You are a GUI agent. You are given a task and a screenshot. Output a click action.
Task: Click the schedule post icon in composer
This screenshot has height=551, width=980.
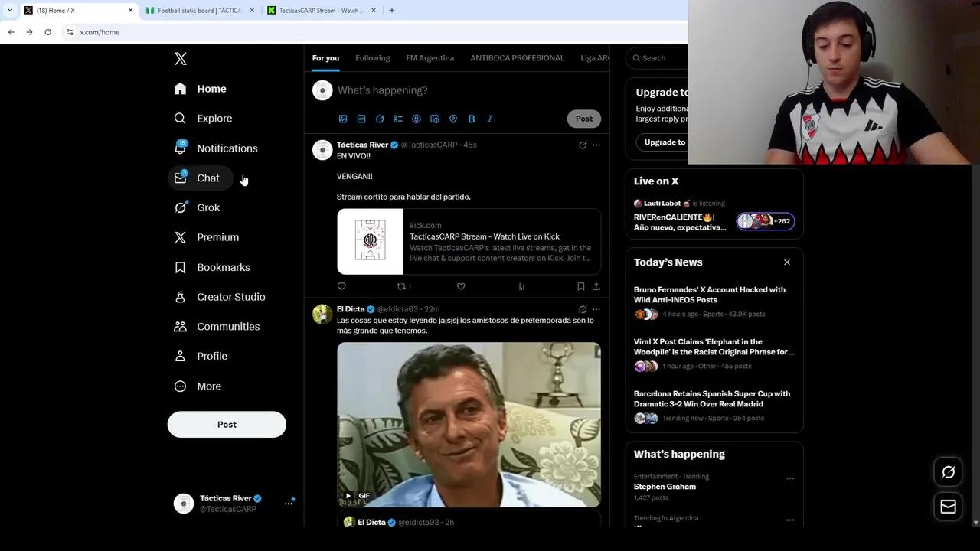tap(435, 119)
